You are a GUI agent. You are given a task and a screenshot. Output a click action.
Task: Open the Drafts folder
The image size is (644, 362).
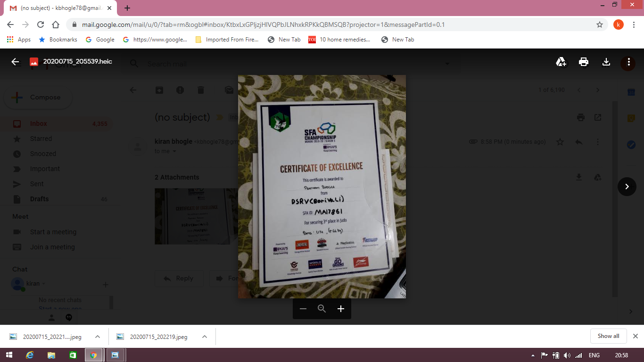39,199
